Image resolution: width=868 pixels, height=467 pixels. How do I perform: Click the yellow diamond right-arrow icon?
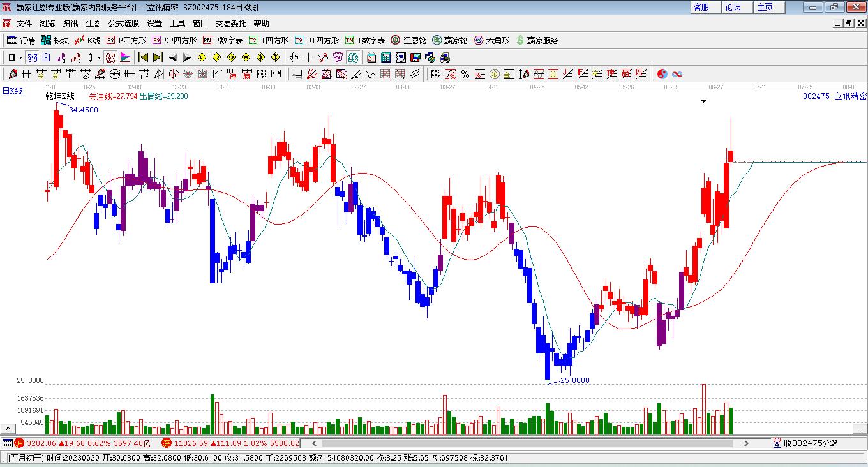coord(216,57)
